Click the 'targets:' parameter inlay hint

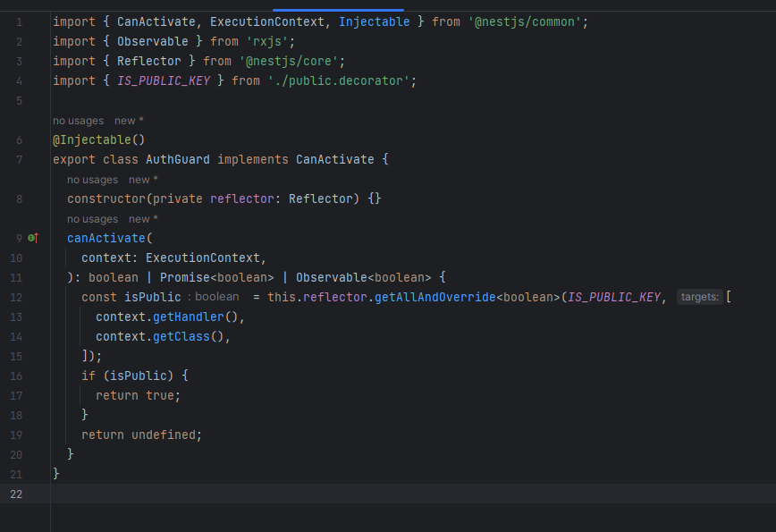(x=700, y=297)
